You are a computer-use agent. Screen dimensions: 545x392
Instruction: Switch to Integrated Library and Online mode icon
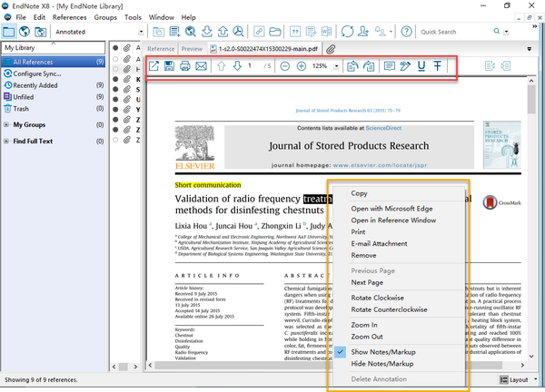(x=40, y=32)
